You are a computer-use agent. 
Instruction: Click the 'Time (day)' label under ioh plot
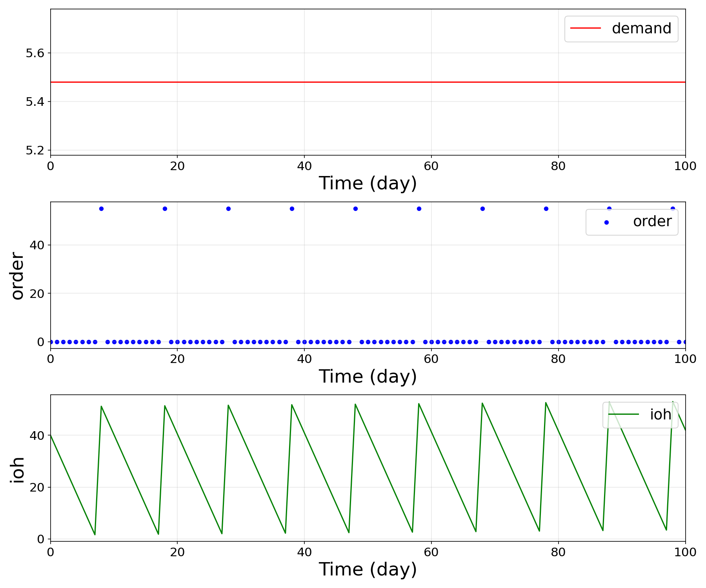[368, 570]
